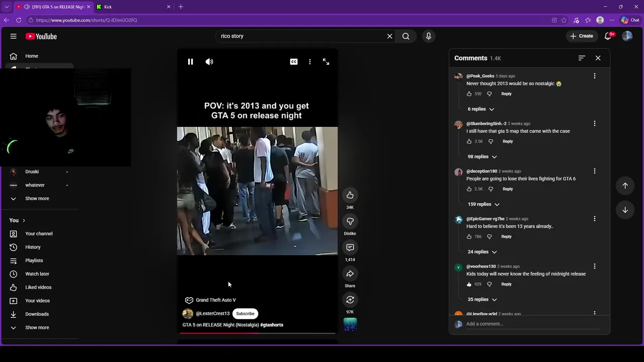This screenshot has width=644, height=362.
Task: Open the Create button
Action: (x=582, y=36)
